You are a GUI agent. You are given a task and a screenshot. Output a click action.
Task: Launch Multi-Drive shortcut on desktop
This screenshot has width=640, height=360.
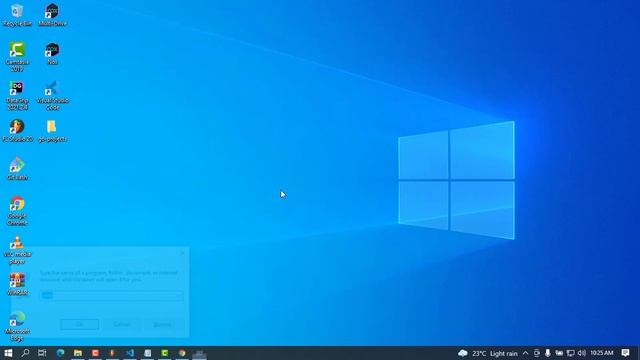(52, 15)
